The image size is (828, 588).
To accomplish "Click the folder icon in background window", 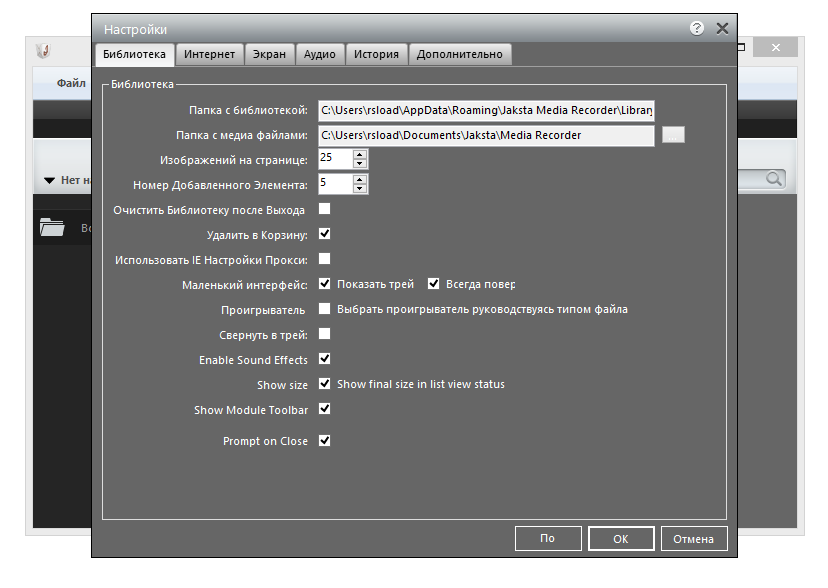I will point(52,227).
